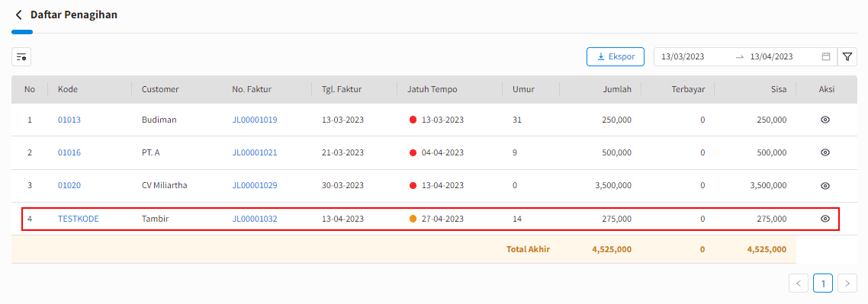
Task: Click the red due status dot for 04-04-2023
Action: pyautogui.click(x=413, y=152)
